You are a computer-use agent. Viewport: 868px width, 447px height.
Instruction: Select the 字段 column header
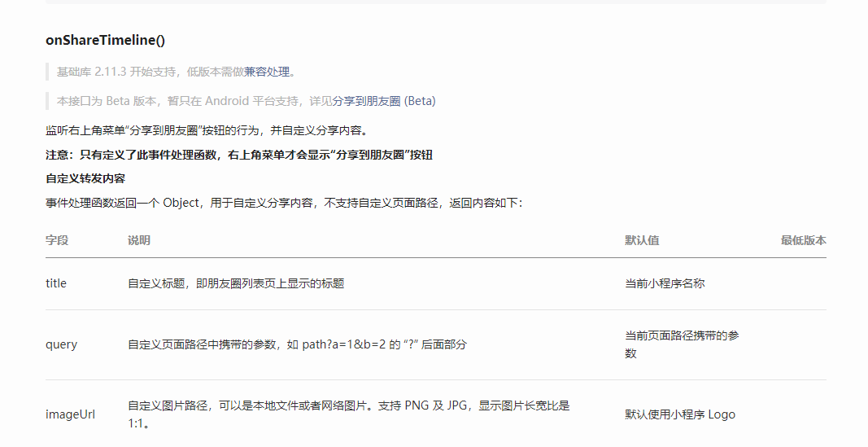(57, 240)
